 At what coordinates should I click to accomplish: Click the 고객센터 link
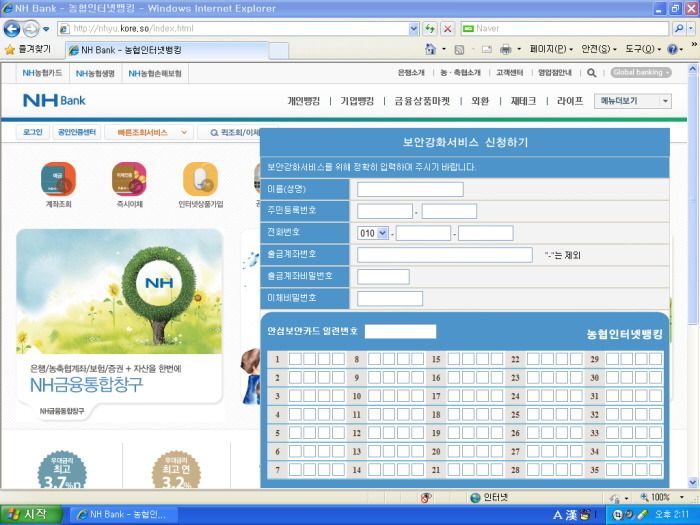509,73
